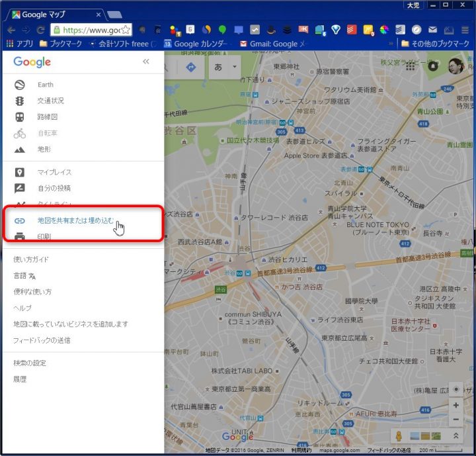Open a new tab button
Viewport: 476px width, 456px height.
click(115, 15)
